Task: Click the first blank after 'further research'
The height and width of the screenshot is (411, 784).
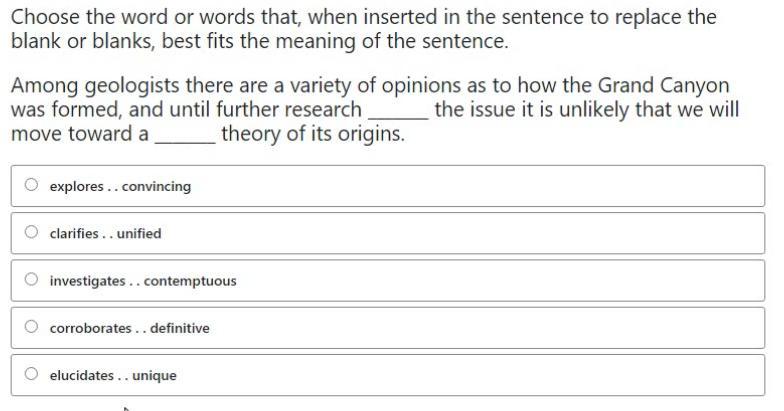Action: pyautogui.click(x=398, y=111)
